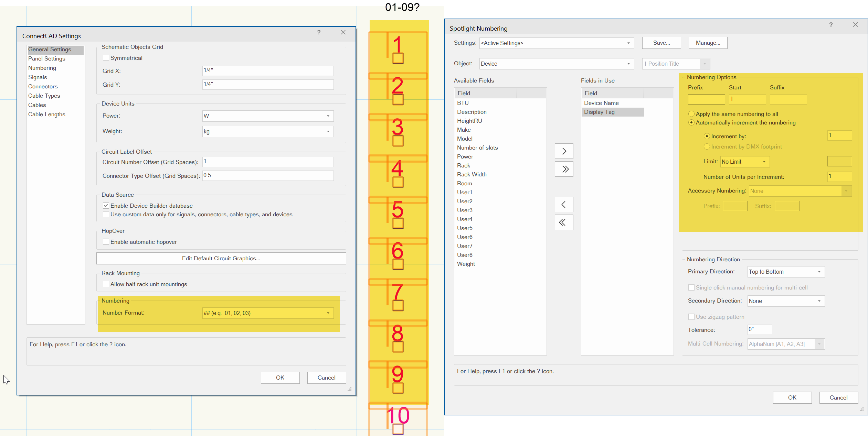The height and width of the screenshot is (436, 868).
Task: Click the double right arrow to add all fields
Action: [x=563, y=169]
